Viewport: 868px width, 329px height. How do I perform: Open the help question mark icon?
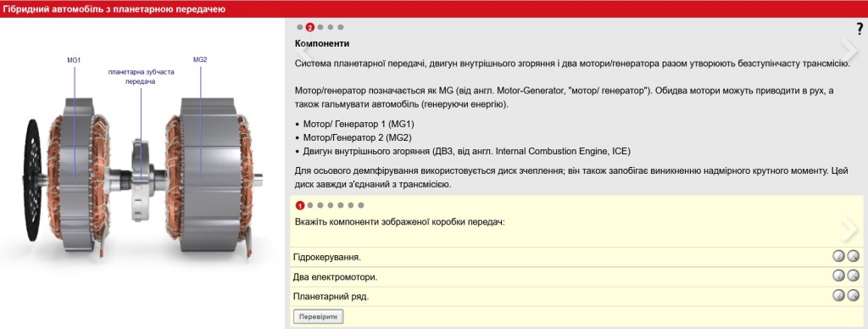point(860,30)
